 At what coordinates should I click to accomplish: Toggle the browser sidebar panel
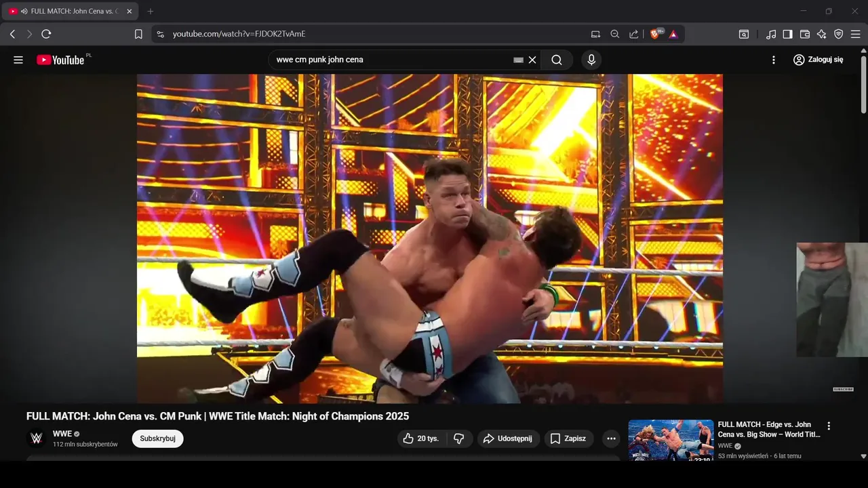click(x=788, y=34)
